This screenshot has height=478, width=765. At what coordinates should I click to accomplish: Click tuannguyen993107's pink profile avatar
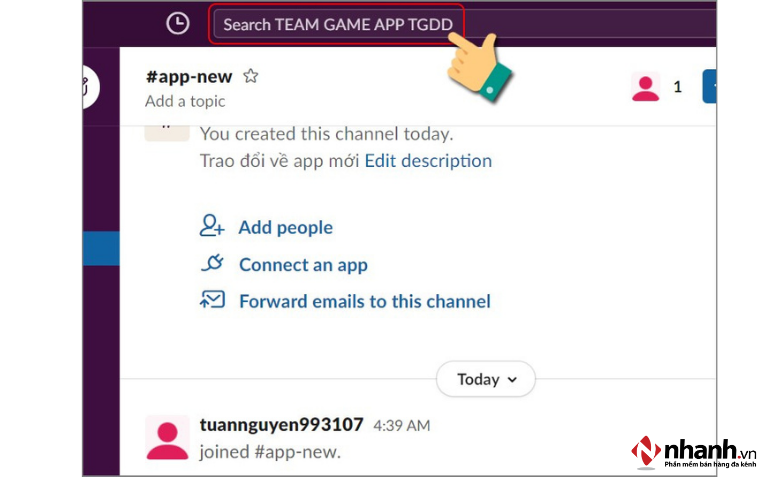(x=168, y=437)
